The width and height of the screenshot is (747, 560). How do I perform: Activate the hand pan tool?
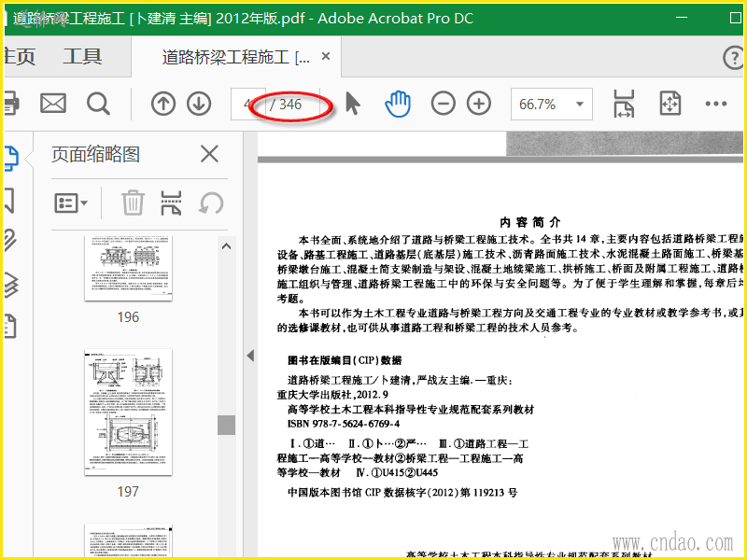point(398,104)
